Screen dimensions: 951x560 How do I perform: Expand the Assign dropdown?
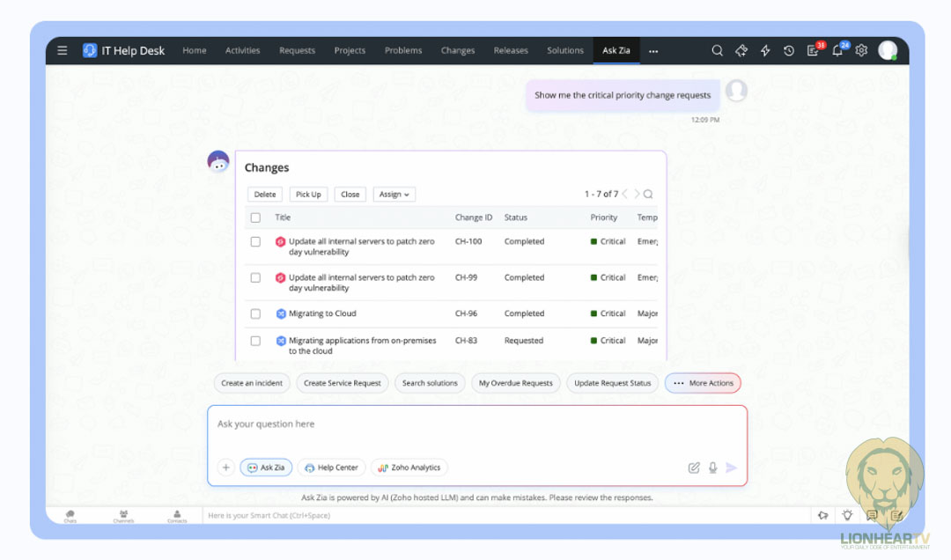click(x=394, y=195)
